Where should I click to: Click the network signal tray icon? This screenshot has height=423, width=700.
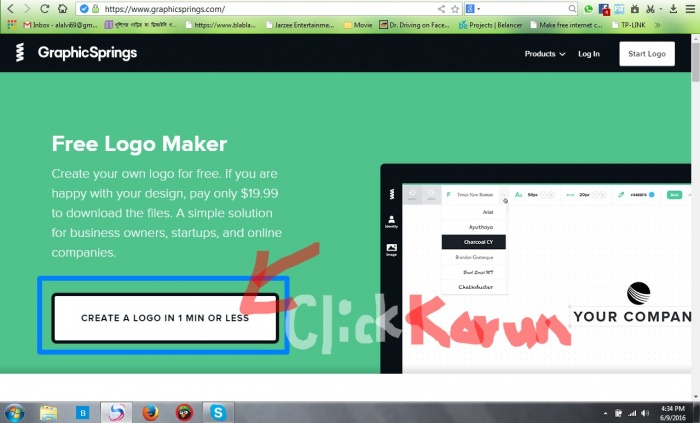[x=632, y=413]
